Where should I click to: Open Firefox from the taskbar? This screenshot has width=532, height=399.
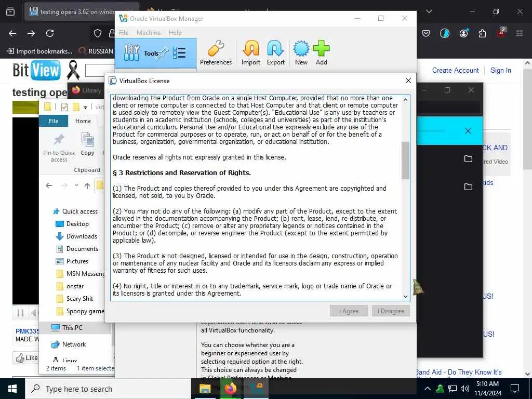pyautogui.click(x=230, y=389)
